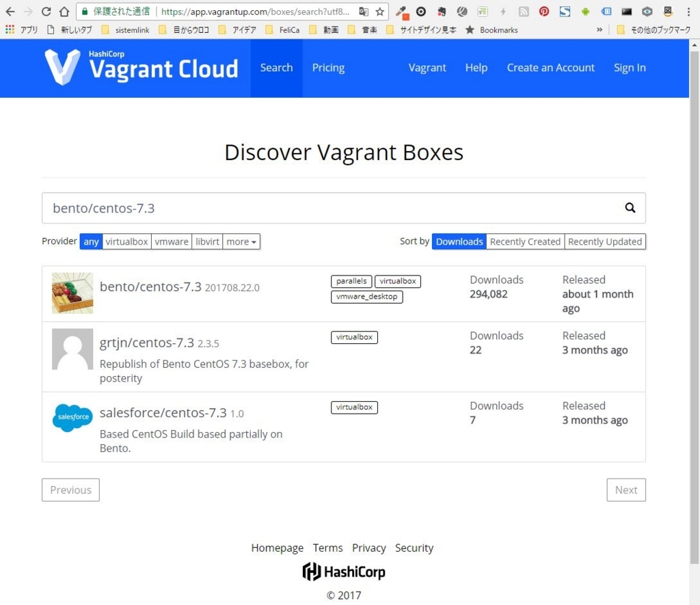700x605 pixels.
Task: Click the HashiCorp footer logo
Action: [343, 572]
